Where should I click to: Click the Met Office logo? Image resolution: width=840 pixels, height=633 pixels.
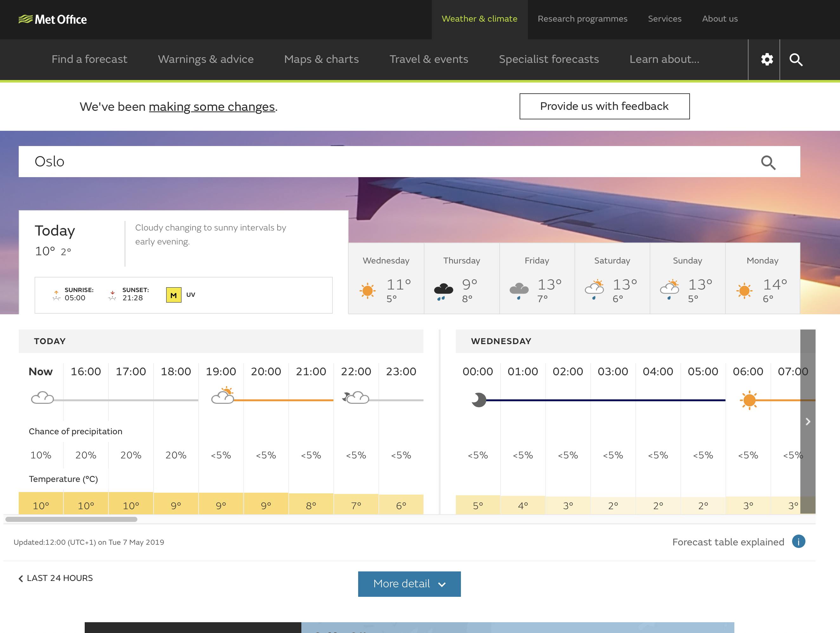(53, 19)
